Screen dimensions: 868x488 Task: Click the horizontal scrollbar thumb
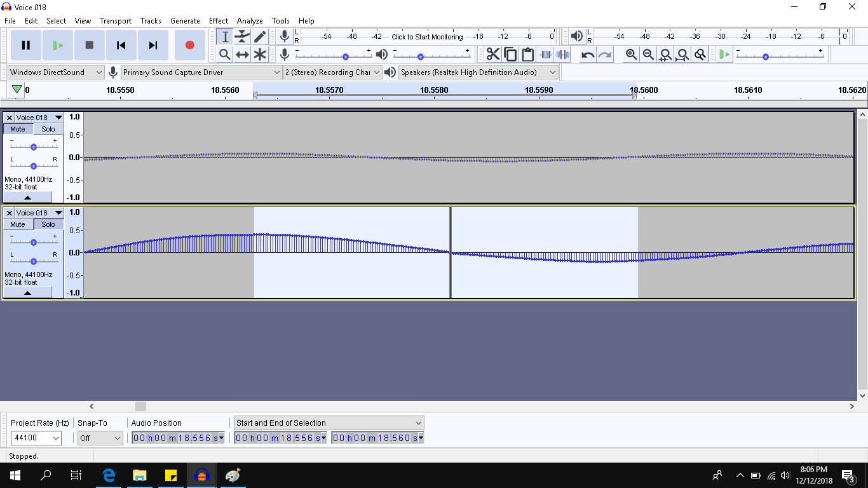[140, 406]
